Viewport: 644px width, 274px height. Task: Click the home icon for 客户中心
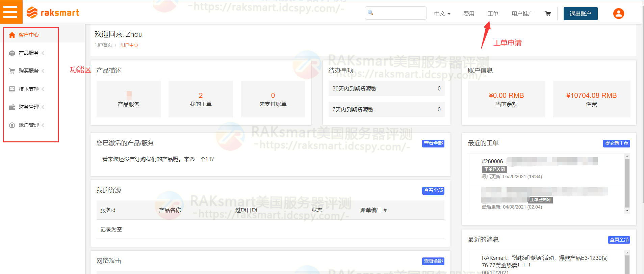pyautogui.click(x=12, y=35)
